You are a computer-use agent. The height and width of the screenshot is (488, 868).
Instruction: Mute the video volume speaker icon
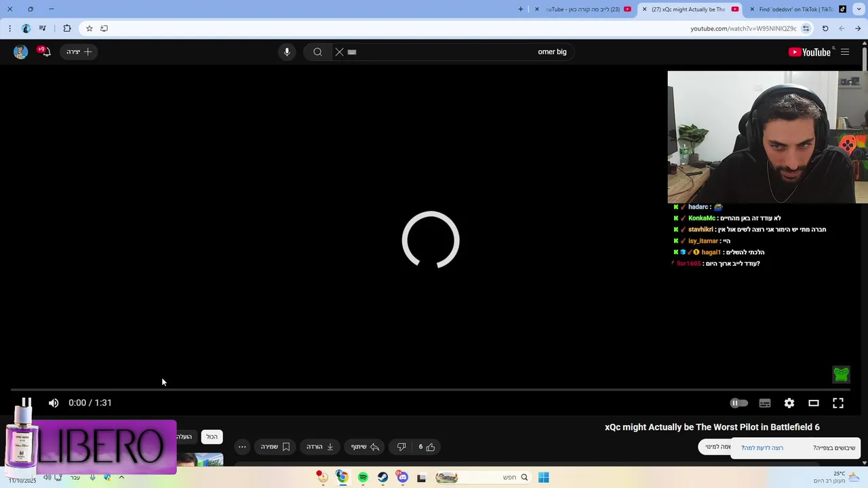54,403
